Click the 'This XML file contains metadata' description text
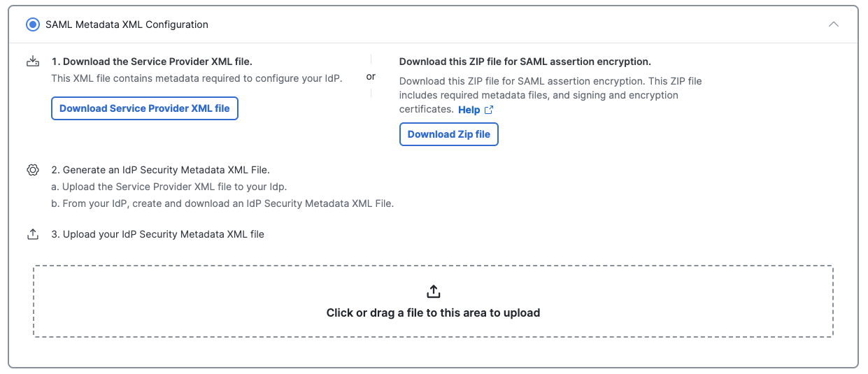The image size is (868, 374). pos(197,78)
